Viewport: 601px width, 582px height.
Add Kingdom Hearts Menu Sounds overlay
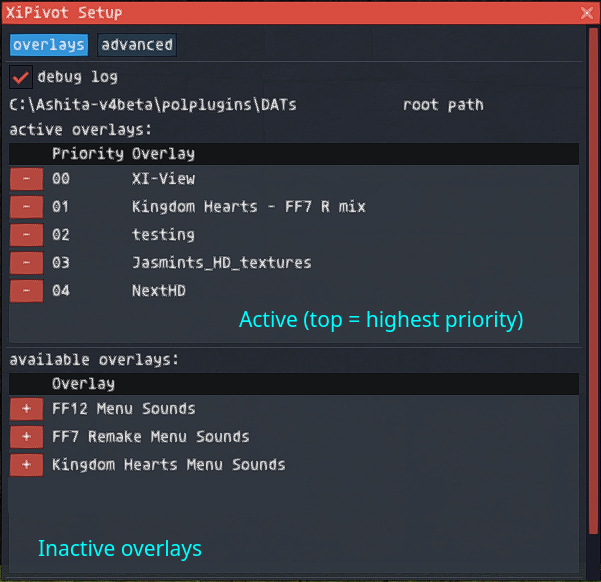point(26,465)
